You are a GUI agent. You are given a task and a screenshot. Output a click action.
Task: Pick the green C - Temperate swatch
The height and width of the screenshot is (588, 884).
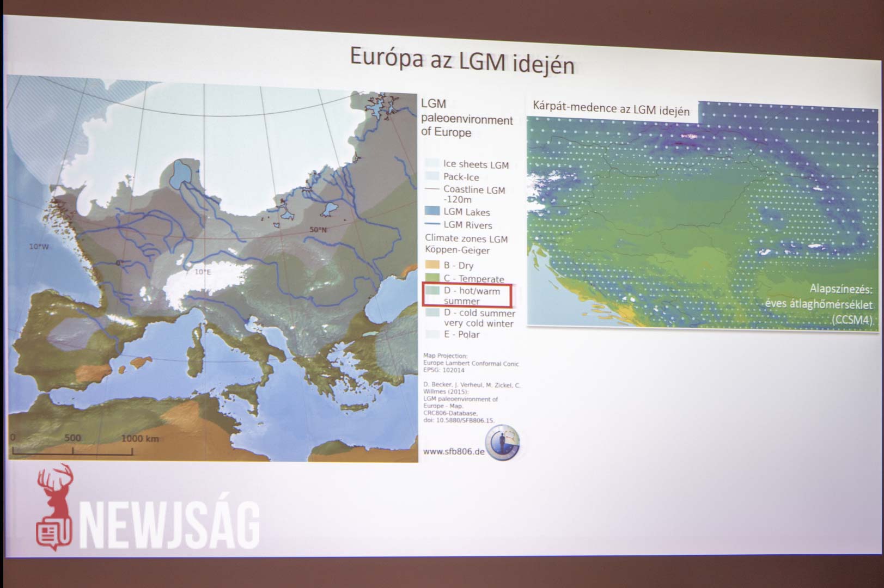[x=432, y=278]
